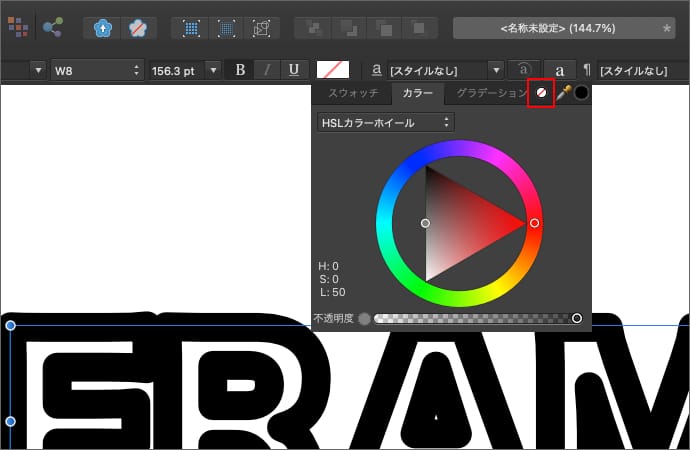This screenshot has width=690, height=450.
Task: Click the 不透明度 opacity slider track
Action: coord(470,318)
